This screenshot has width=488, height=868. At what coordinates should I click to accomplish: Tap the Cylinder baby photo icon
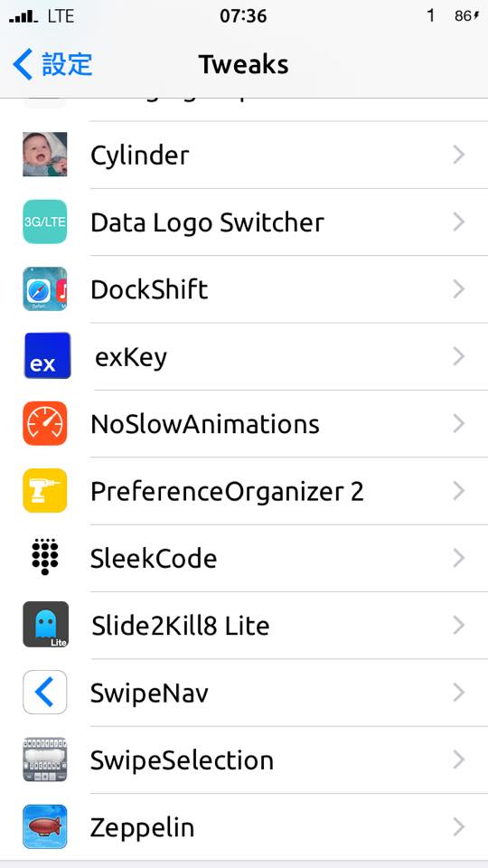click(x=45, y=155)
